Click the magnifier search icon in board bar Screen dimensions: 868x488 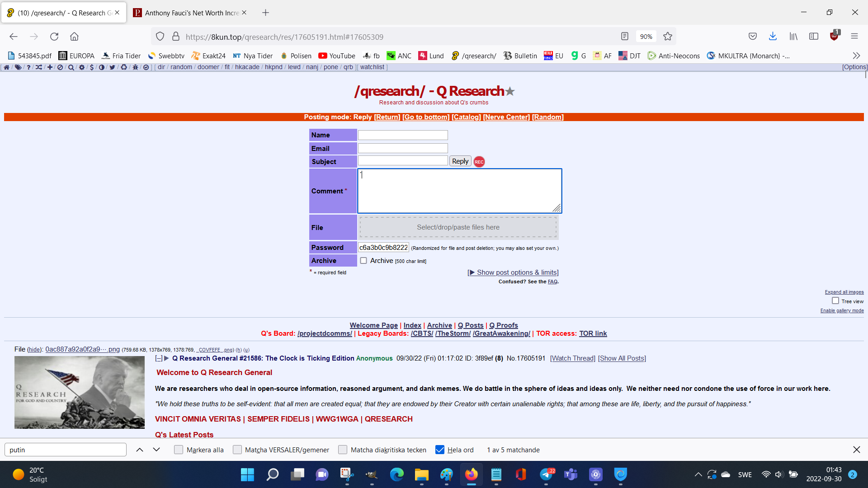tap(71, 67)
